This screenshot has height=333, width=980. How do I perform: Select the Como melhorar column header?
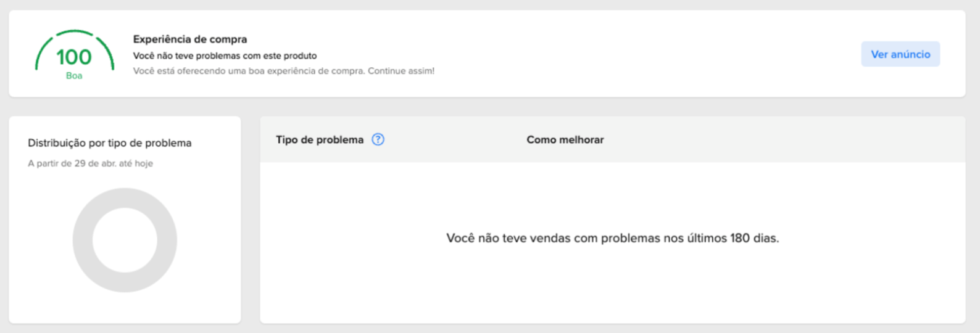pos(565,140)
